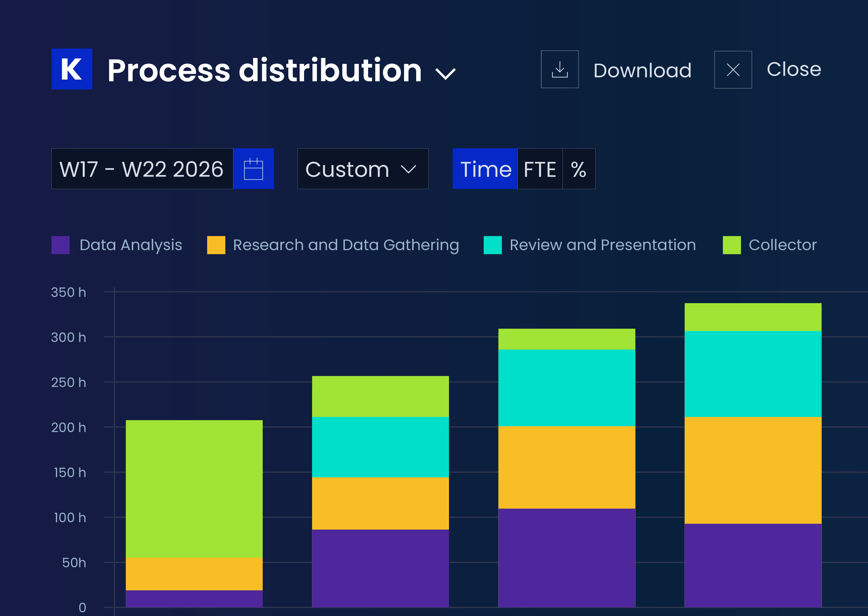The height and width of the screenshot is (616, 868).
Task: Click the teal Review and Presentation swatch
Action: click(x=493, y=245)
